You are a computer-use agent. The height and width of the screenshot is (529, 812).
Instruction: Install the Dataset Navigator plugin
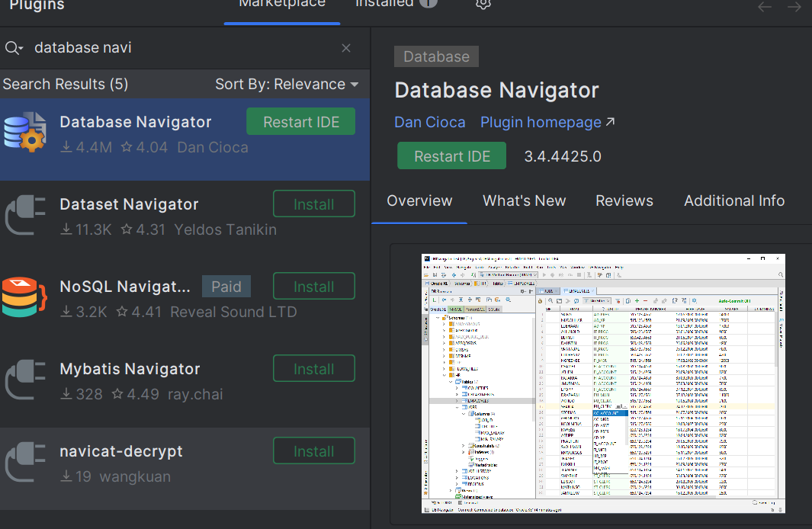click(x=314, y=204)
